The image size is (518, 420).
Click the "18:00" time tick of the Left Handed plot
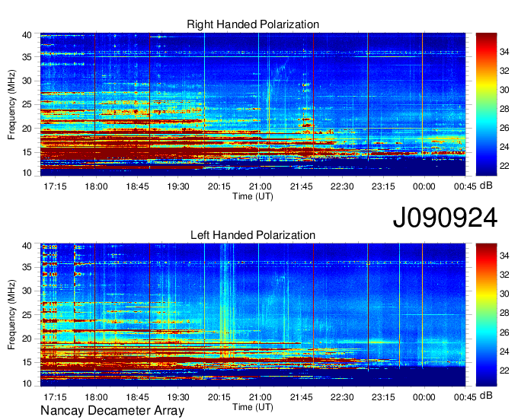pyautogui.click(x=96, y=397)
